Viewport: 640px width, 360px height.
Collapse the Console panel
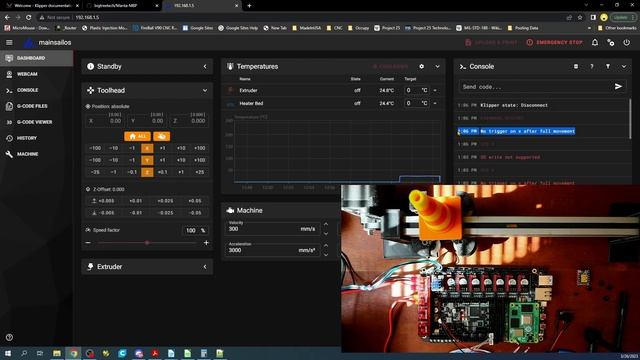[x=624, y=67]
